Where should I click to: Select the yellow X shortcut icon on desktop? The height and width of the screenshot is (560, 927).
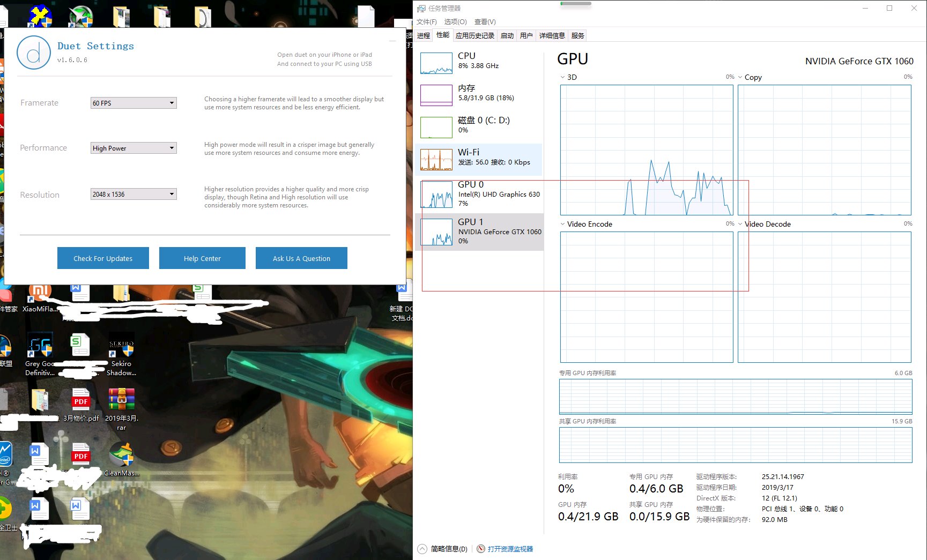tap(41, 16)
